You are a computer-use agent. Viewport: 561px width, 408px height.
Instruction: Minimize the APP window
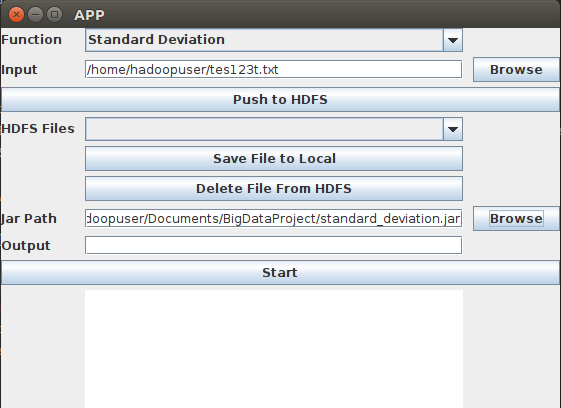coord(35,15)
